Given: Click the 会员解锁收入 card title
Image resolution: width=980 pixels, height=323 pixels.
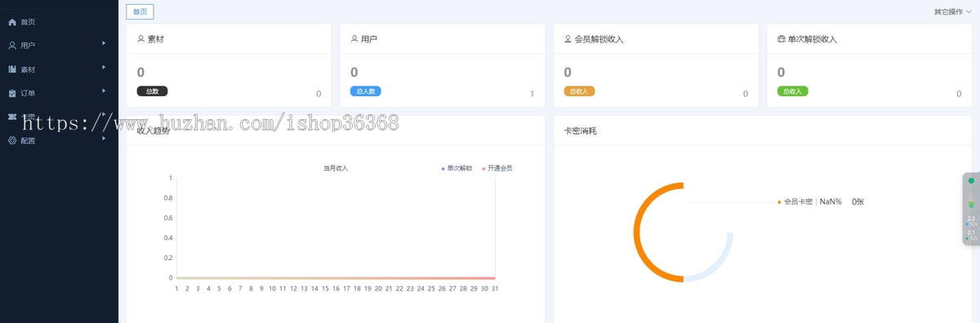Looking at the screenshot, I should coord(599,38).
